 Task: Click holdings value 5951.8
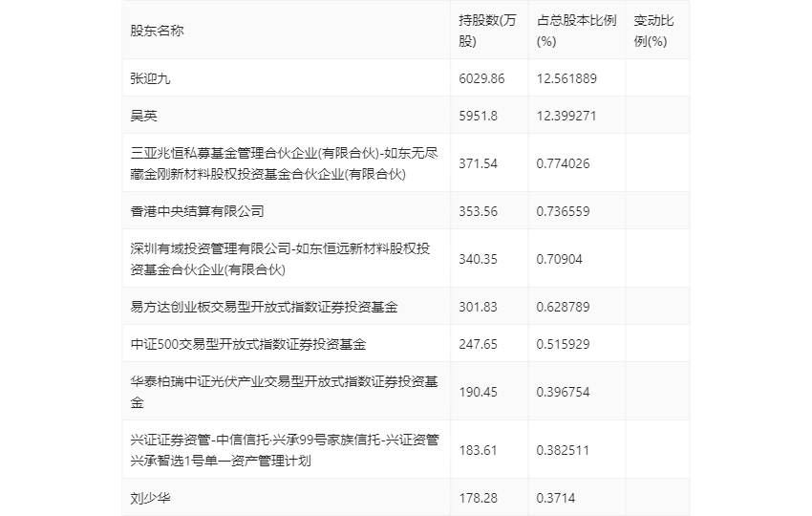[x=478, y=116]
